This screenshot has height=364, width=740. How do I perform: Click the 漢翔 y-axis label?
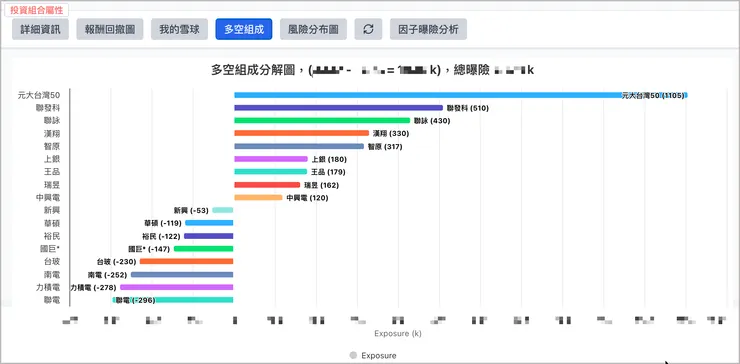[52, 133]
